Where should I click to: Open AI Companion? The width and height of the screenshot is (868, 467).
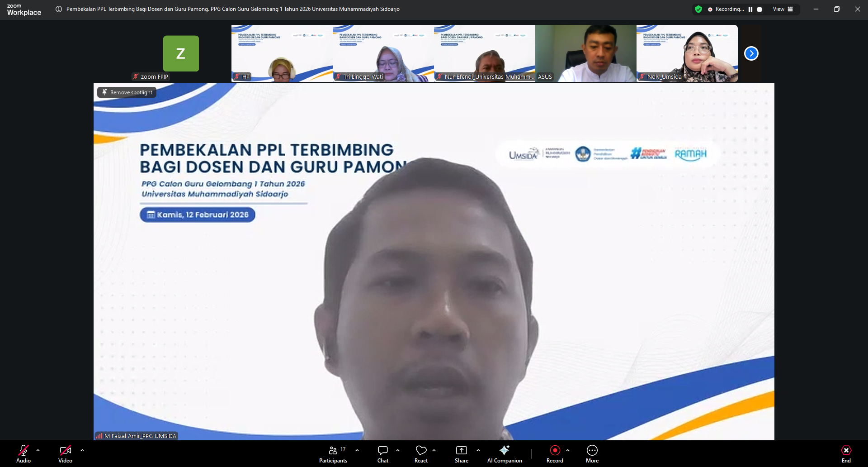tap(504, 453)
